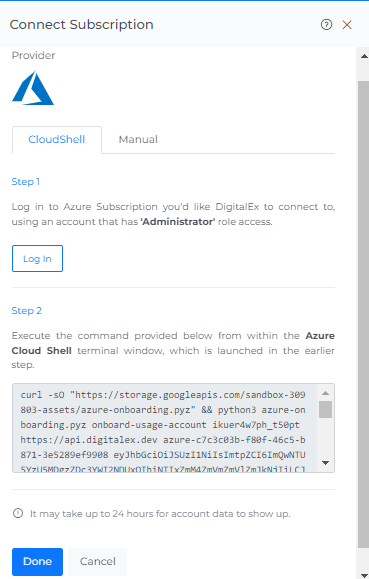Click the Step 2 heading
369x579 pixels.
tap(27, 311)
